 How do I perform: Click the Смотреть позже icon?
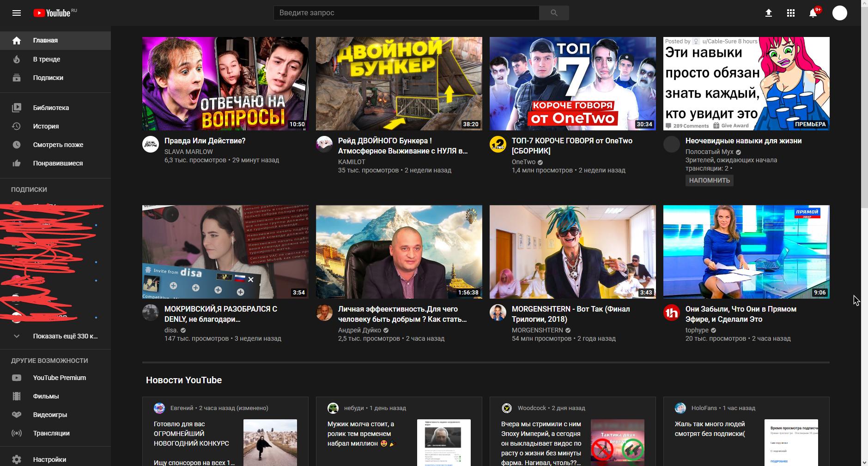[x=17, y=145]
